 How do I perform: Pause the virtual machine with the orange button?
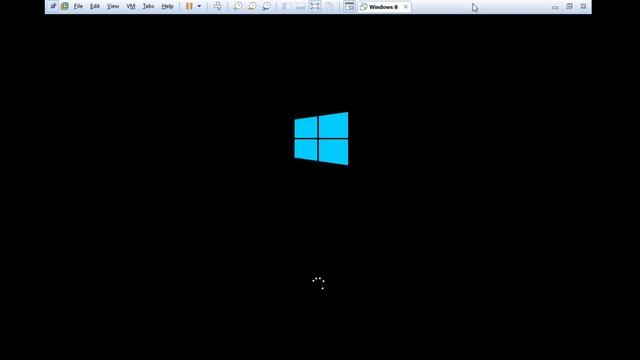tap(189, 6)
